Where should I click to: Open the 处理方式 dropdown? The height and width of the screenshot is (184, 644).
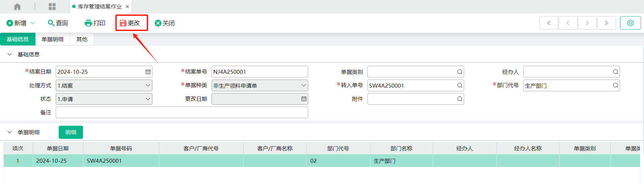104,85
